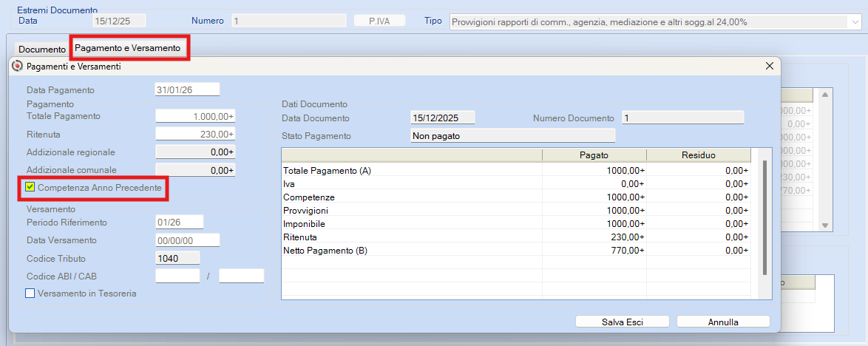Click the Codice Tributo 1040 field

[177, 258]
